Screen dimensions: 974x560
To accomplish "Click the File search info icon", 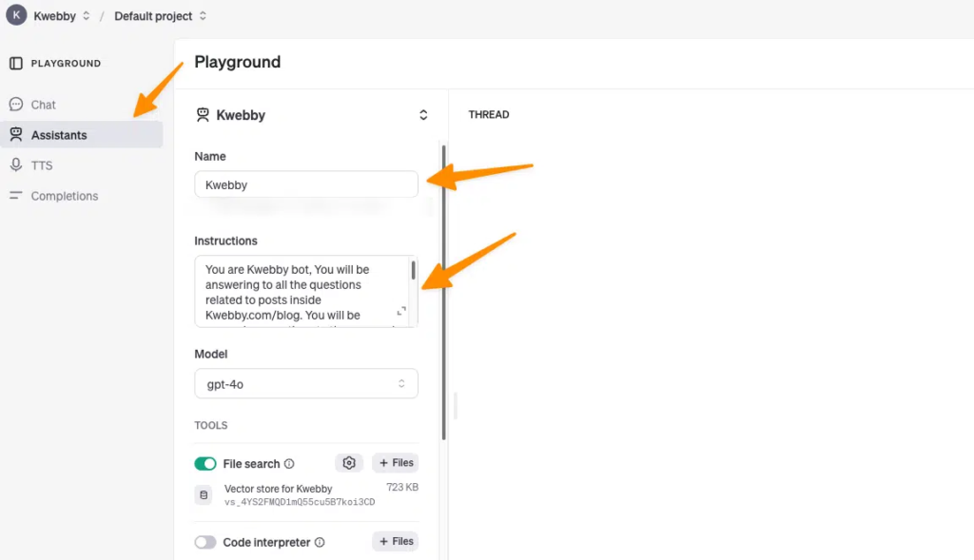I will click(289, 464).
